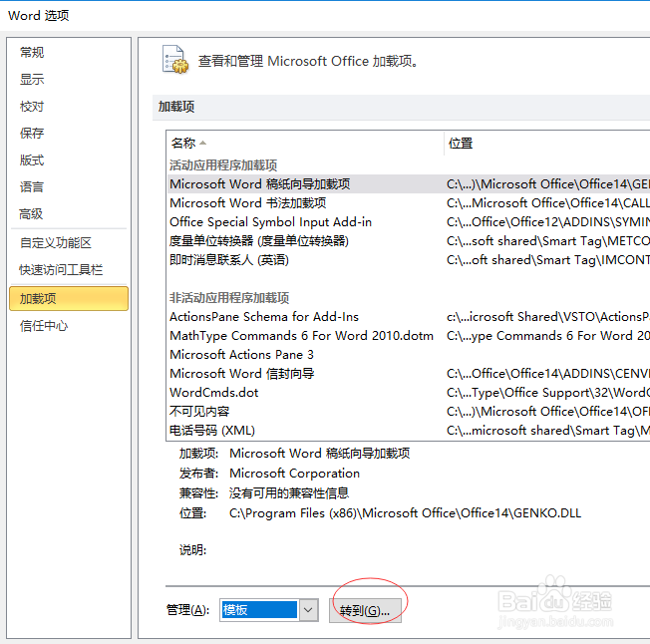Image resolution: width=650 pixels, height=644 pixels.
Task: Sort the list by 名称 column header
Action: pos(305,143)
